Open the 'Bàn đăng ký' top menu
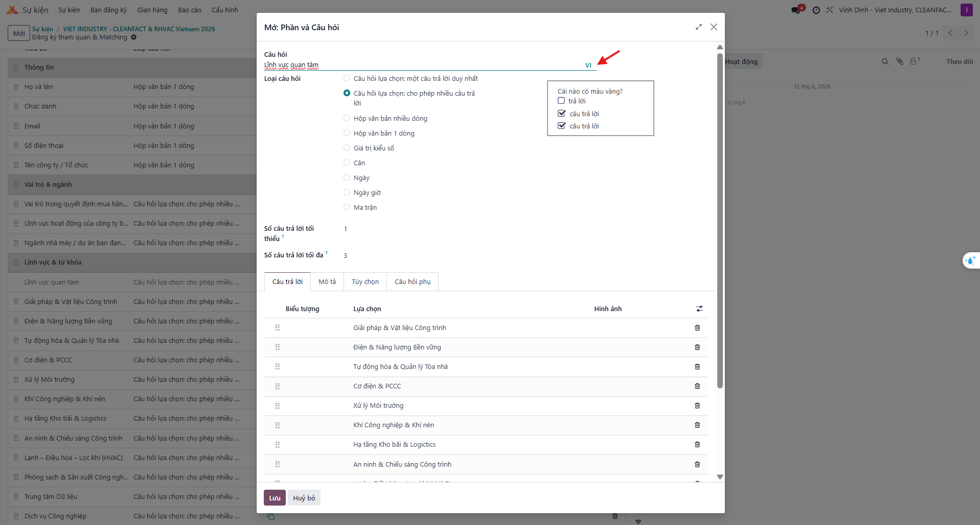980x525 pixels. coord(108,10)
